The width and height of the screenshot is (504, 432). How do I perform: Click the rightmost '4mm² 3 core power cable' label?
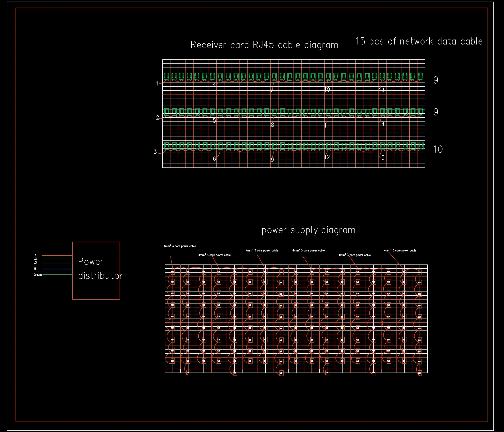coord(400,250)
